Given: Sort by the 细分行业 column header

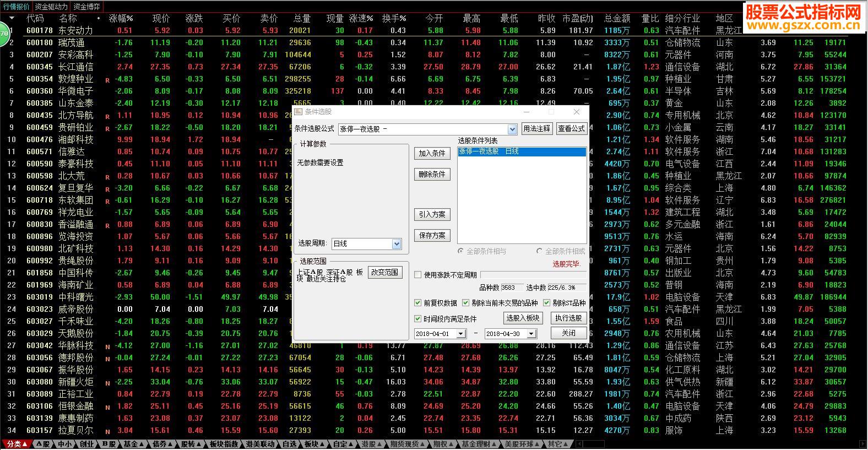Looking at the screenshot, I should tap(682, 18).
